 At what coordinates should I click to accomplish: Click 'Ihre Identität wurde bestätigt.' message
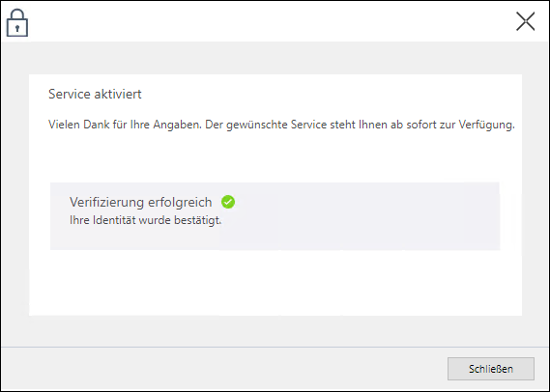pos(146,220)
